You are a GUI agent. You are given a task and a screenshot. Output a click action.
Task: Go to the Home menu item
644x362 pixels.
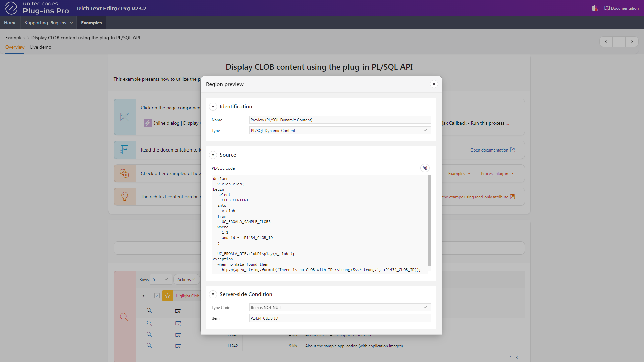(10, 23)
